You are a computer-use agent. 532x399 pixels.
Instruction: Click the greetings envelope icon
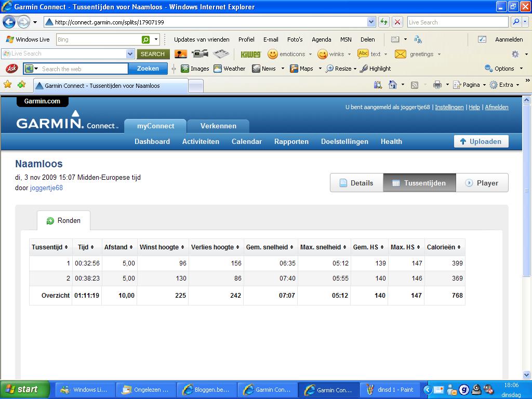(401, 54)
